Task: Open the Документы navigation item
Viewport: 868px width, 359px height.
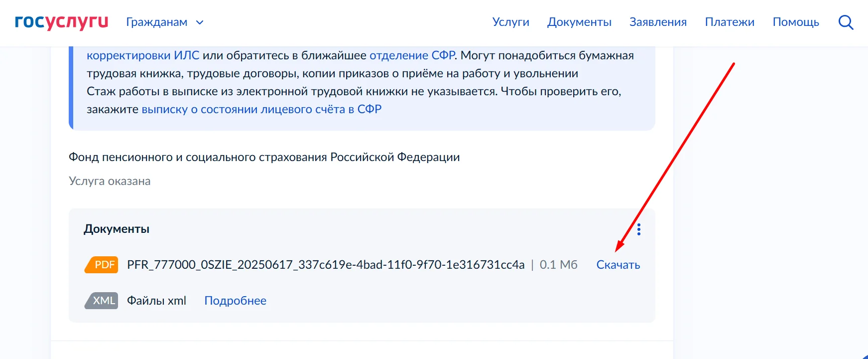Action: (579, 22)
